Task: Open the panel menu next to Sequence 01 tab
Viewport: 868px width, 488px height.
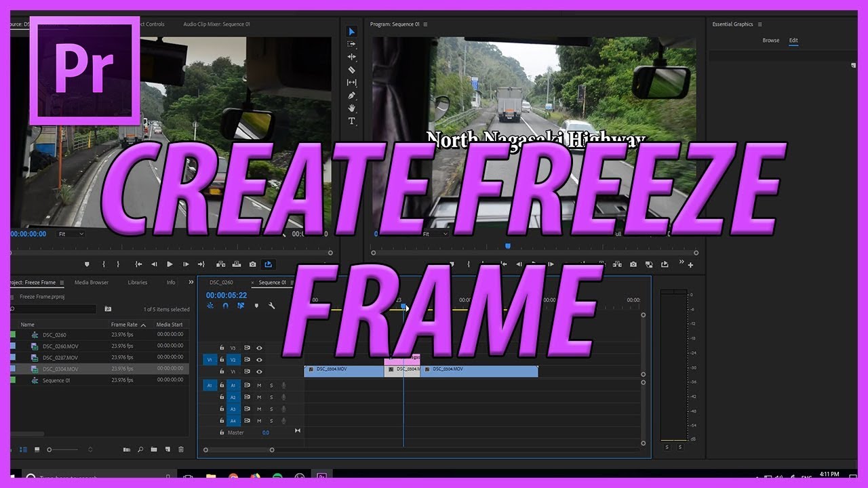Action: (292, 282)
